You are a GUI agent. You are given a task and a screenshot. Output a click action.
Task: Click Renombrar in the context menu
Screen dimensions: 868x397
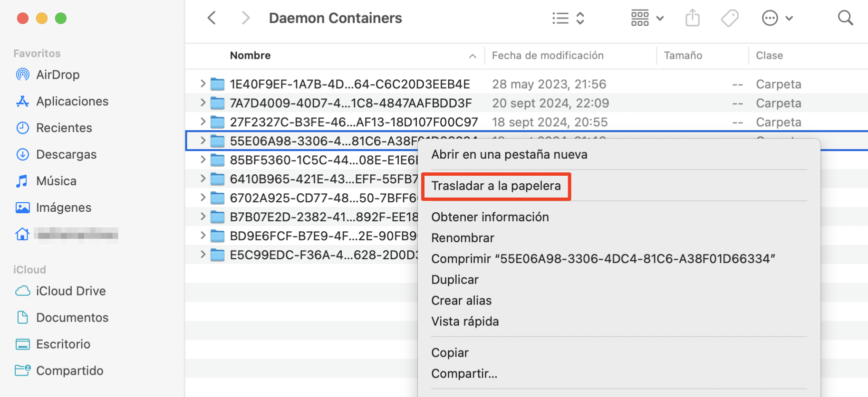(463, 238)
